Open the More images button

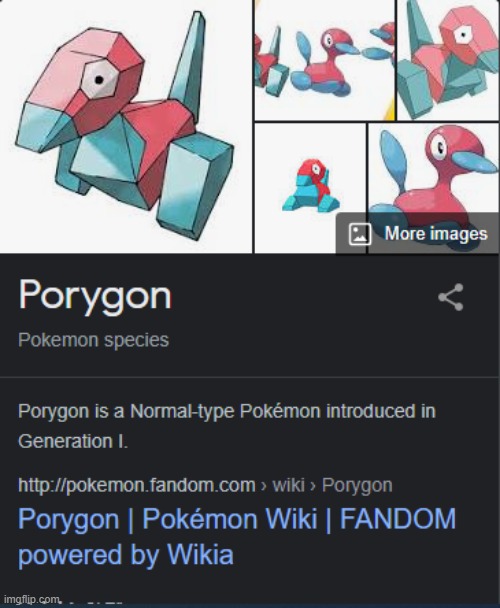tap(417, 234)
